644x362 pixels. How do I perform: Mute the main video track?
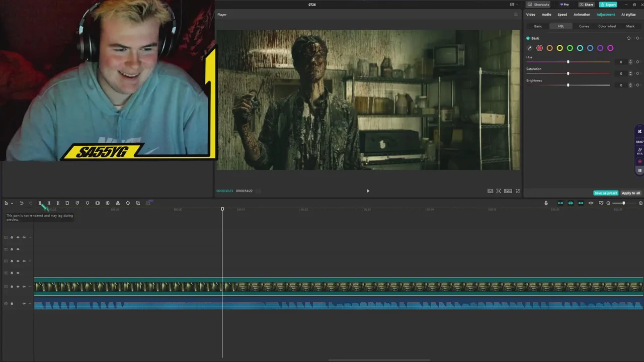point(24,287)
